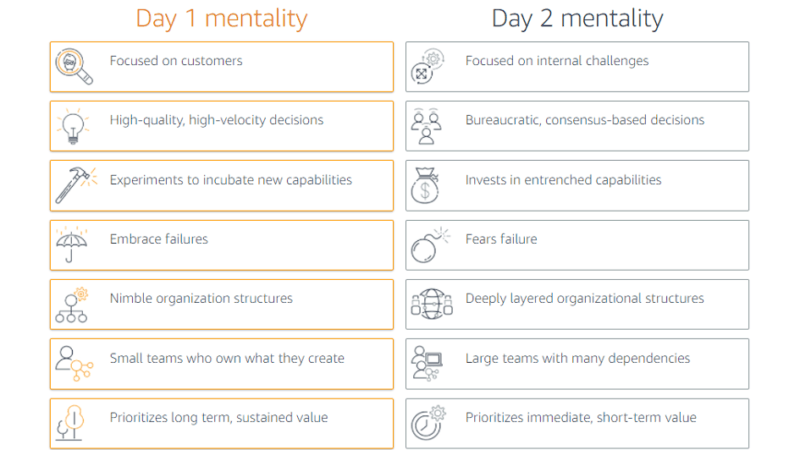Click the Focused on internal challenges text
The width and height of the screenshot is (800, 450).
557,61
